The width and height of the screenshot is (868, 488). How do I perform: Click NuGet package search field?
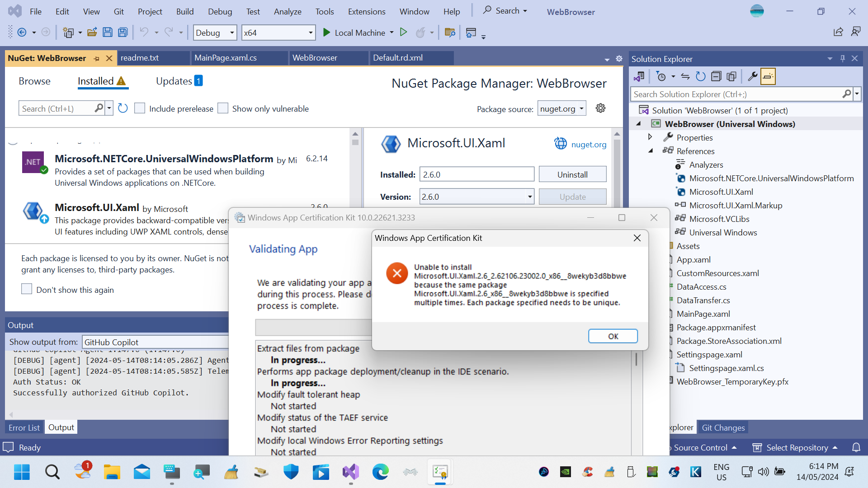point(57,108)
